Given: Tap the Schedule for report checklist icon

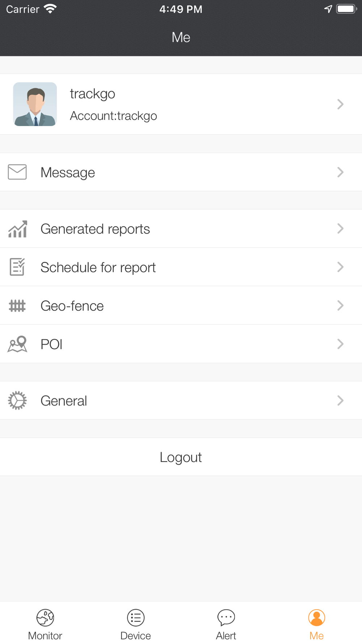Looking at the screenshot, I should [17, 267].
